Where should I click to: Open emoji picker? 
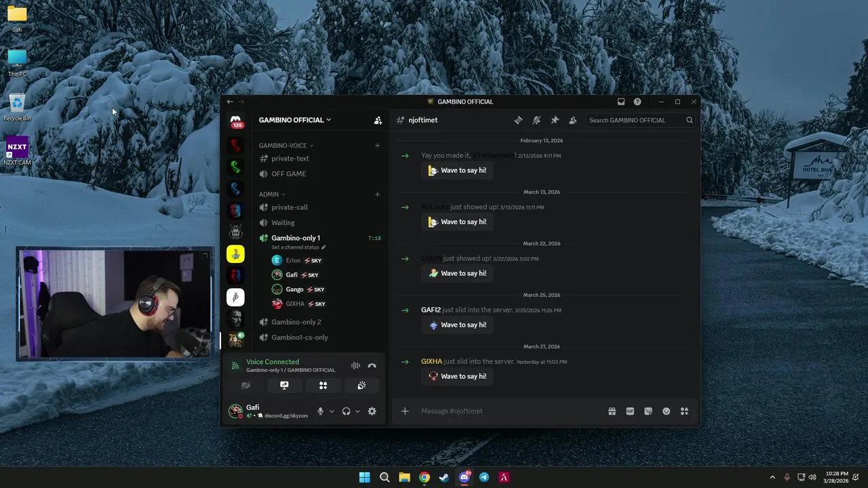click(x=667, y=411)
